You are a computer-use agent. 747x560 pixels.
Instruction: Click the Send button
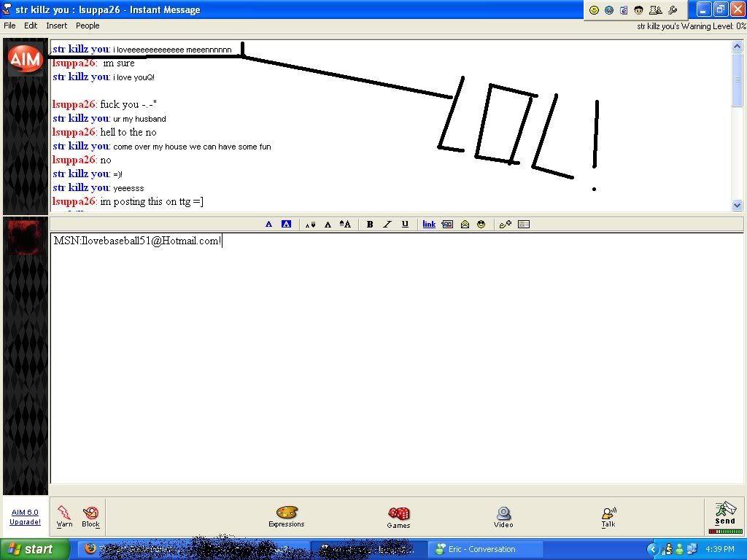click(725, 516)
